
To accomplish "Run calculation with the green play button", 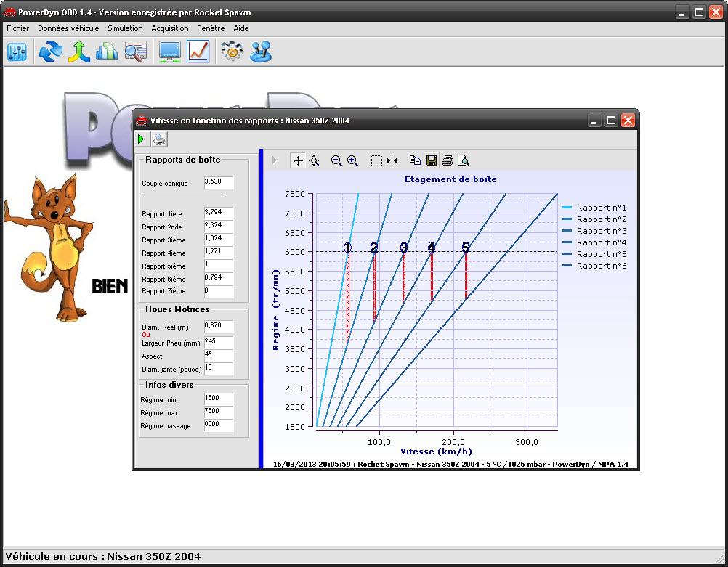I will coord(142,139).
